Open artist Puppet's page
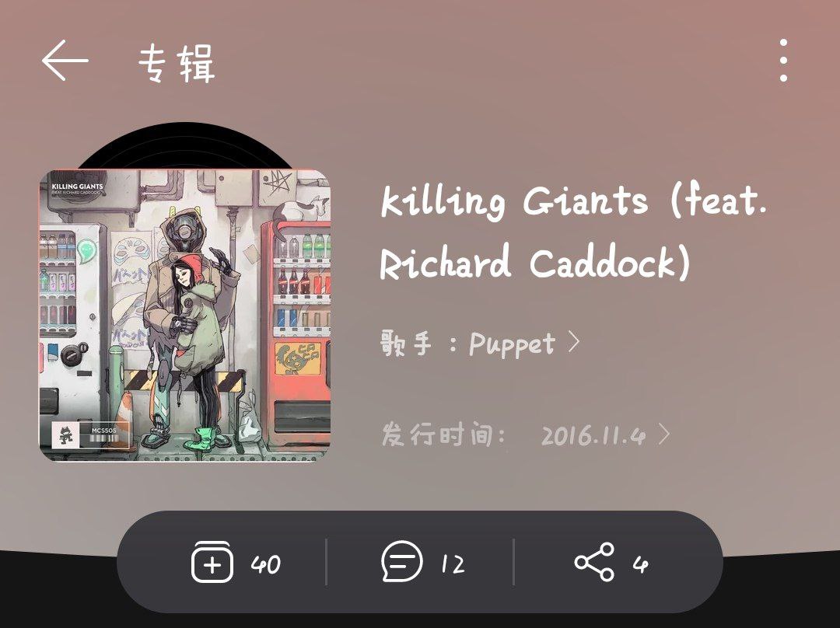Screen dimensions: 840x628 (512, 344)
